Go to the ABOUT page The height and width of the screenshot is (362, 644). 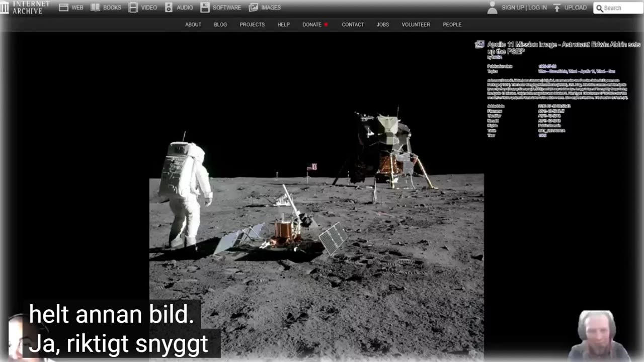[193, 25]
